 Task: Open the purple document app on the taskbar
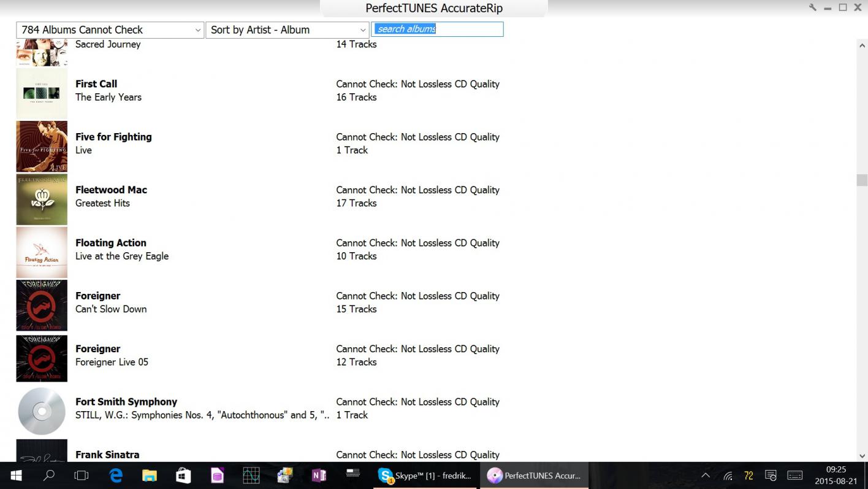(x=218, y=476)
